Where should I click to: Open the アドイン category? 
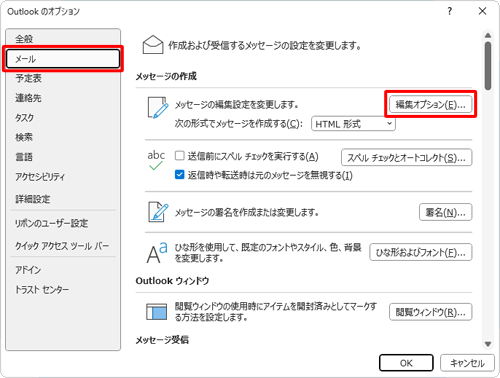click(63, 270)
